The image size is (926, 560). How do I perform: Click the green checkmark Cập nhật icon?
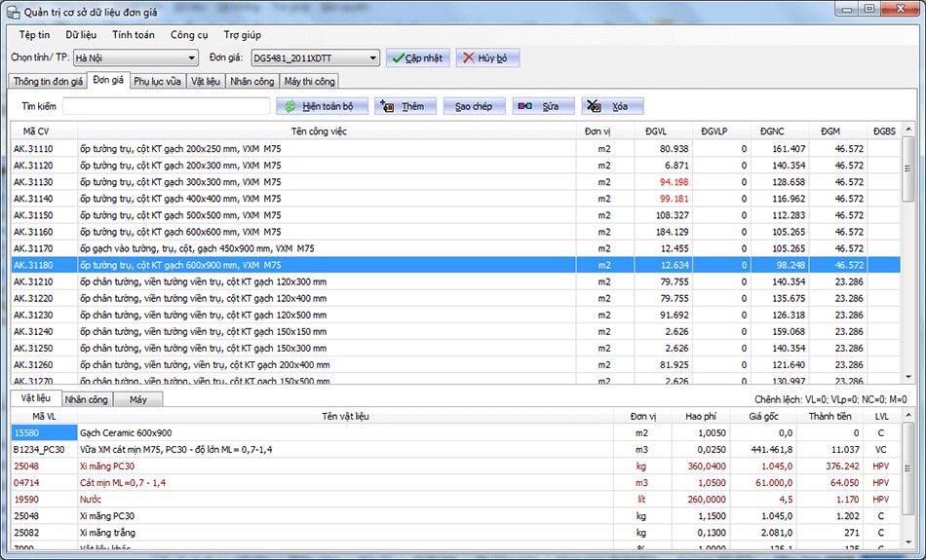tap(398, 58)
